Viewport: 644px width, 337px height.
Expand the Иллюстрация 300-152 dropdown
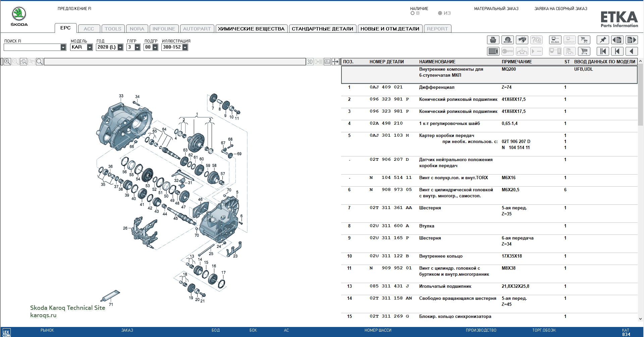(185, 47)
